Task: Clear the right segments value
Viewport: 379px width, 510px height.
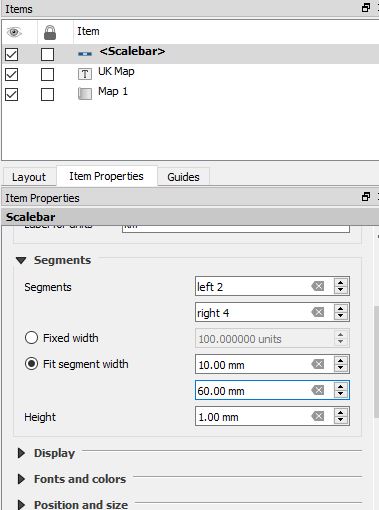Action: pos(318,312)
